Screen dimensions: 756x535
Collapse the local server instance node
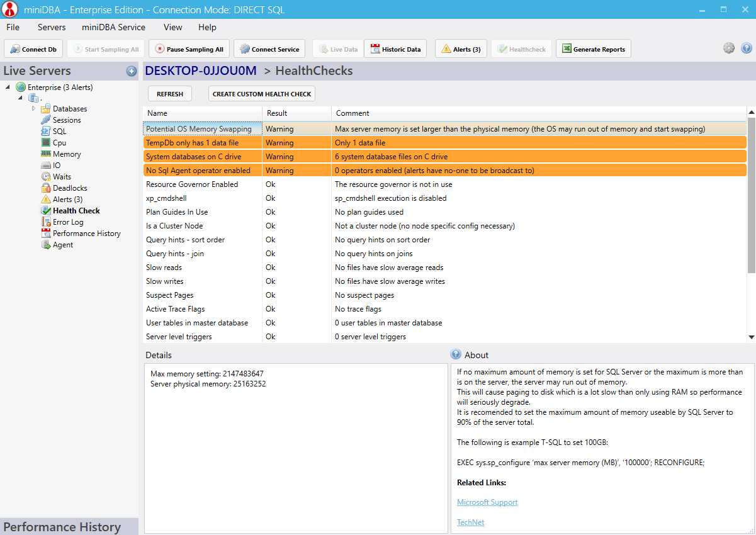pos(20,98)
